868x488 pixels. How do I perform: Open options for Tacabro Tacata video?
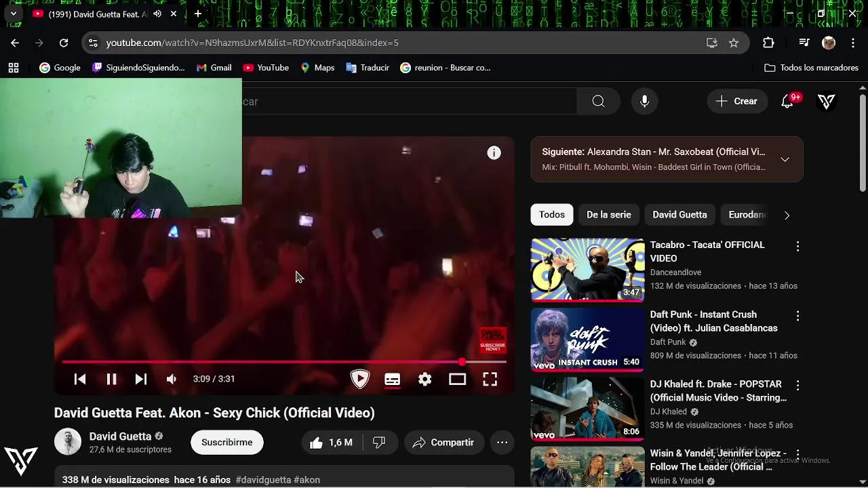click(x=797, y=246)
